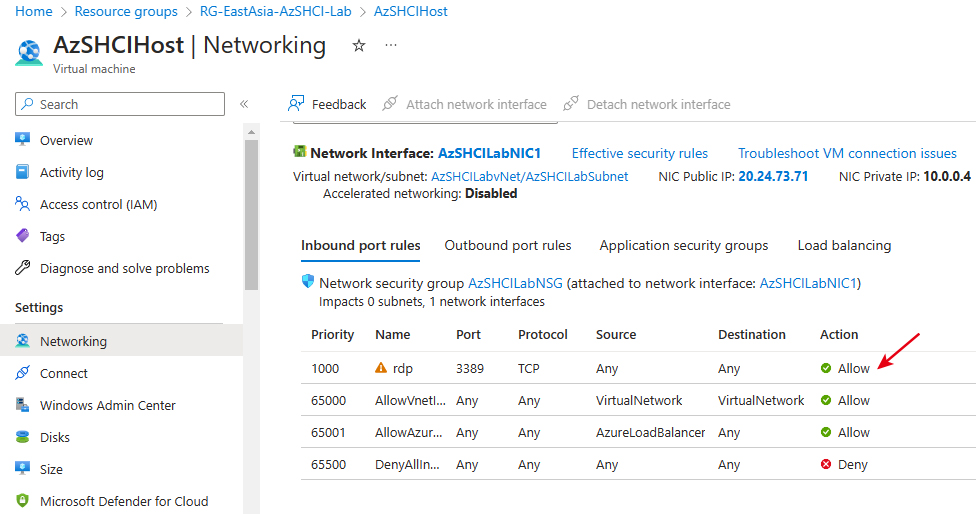The height and width of the screenshot is (514, 976).
Task: Select the rdp inbound rule row
Action: pyautogui.click(x=403, y=369)
